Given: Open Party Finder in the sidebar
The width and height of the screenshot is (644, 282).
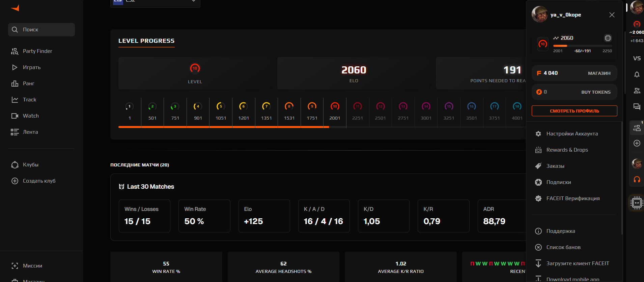Looking at the screenshot, I should pos(41,51).
